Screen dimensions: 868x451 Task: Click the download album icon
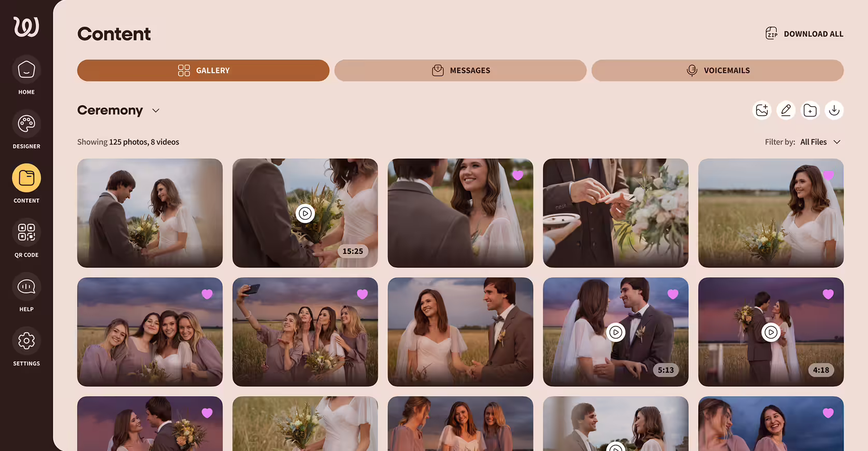point(834,110)
